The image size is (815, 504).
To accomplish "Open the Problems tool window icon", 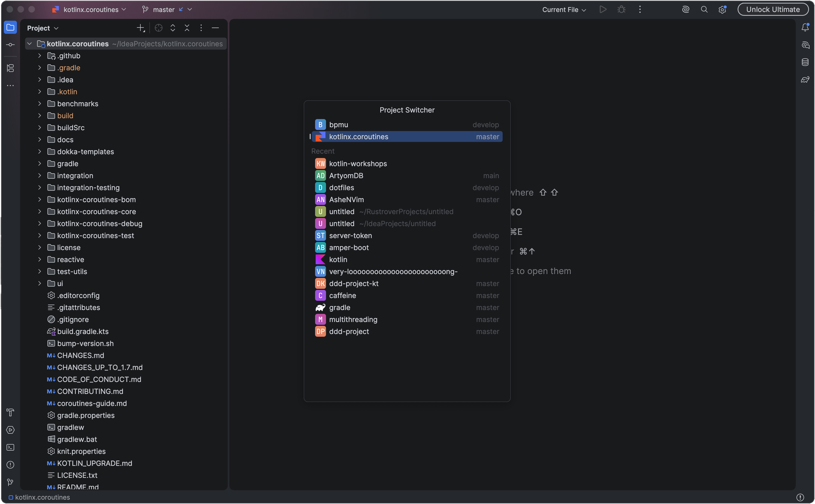I will [10, 465].
